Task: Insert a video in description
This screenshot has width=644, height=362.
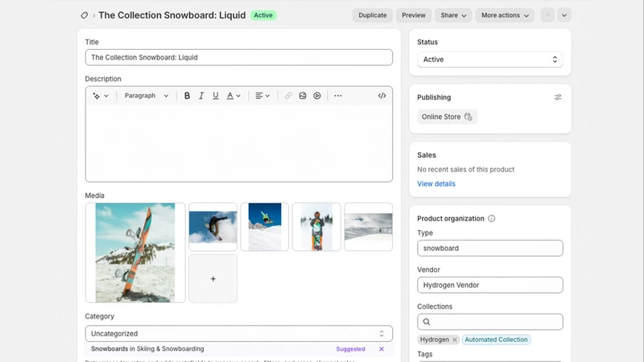Action: tap(317, 96)
